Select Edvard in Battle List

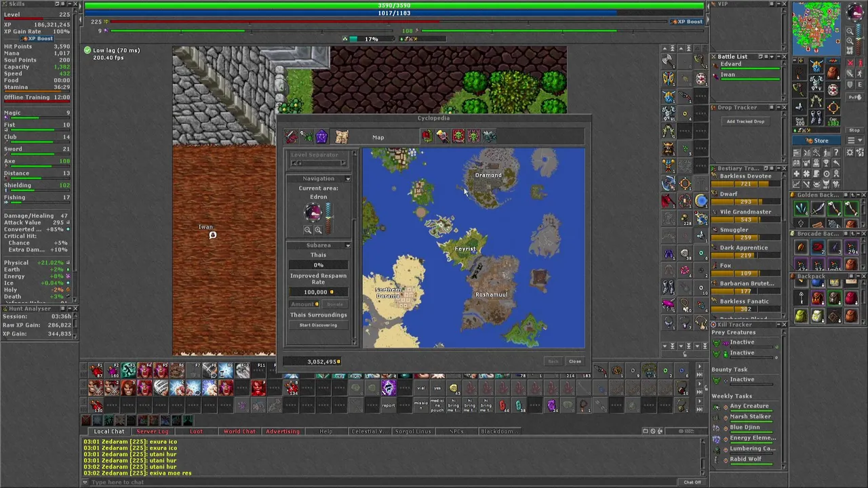(747, 65)
